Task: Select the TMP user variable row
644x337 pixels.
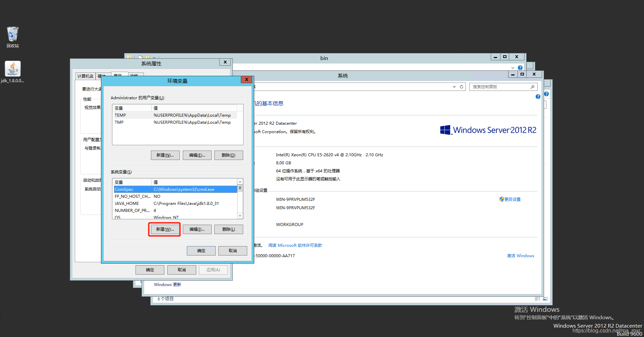Action: (175, 122)
